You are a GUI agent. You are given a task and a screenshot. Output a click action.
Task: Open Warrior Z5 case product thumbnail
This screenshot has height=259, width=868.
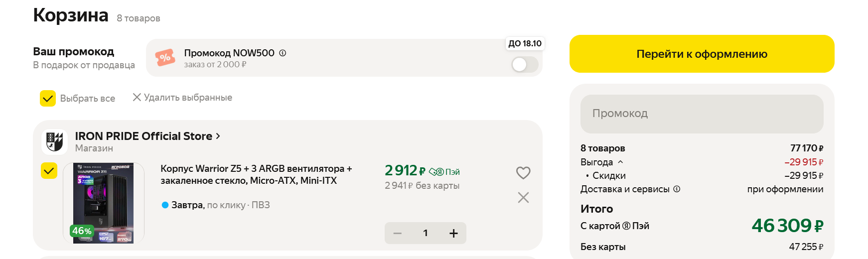click(x=104, y=199)
